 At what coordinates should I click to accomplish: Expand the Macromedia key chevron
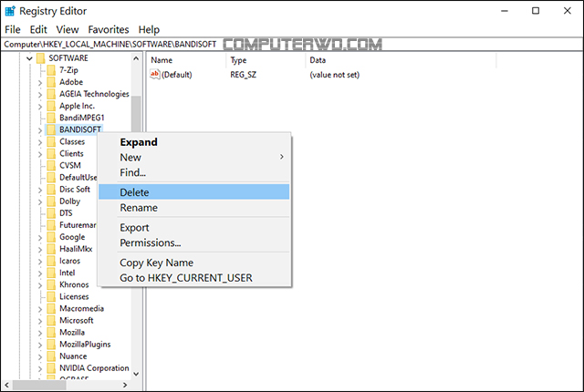coord(40,309)
